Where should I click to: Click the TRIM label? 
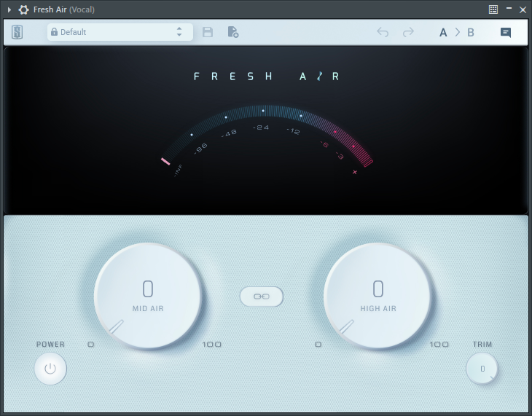(482, 345)
